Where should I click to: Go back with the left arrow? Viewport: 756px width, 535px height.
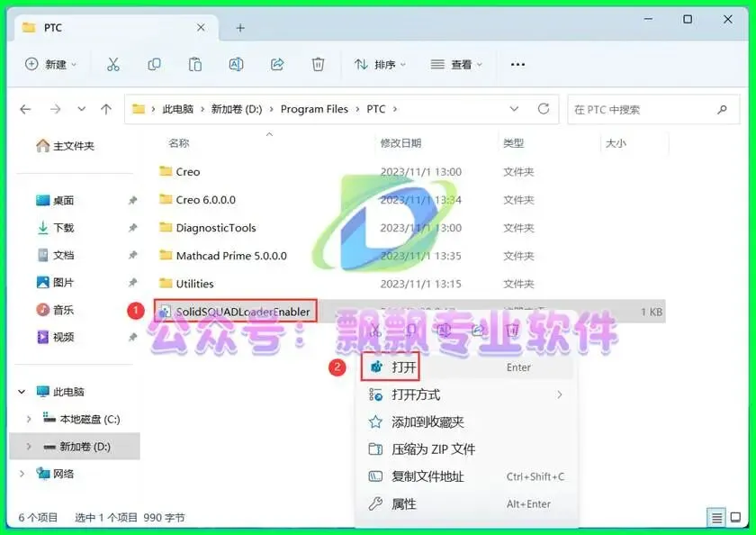[x=25, y=110]
